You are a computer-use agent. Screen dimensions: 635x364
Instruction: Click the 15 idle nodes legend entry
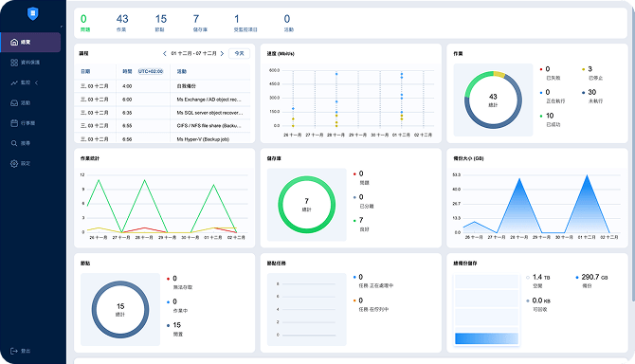[174, 329]
